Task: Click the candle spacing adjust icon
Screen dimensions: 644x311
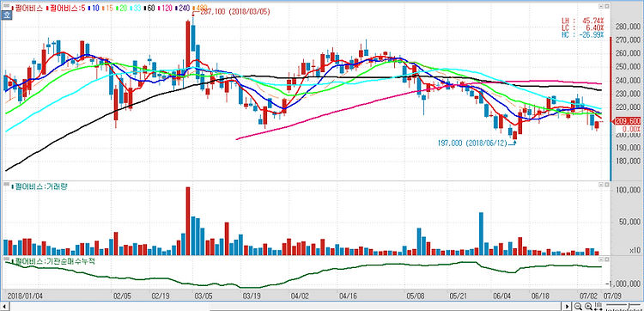Action: pyautogui.click(x=598, y=307)
